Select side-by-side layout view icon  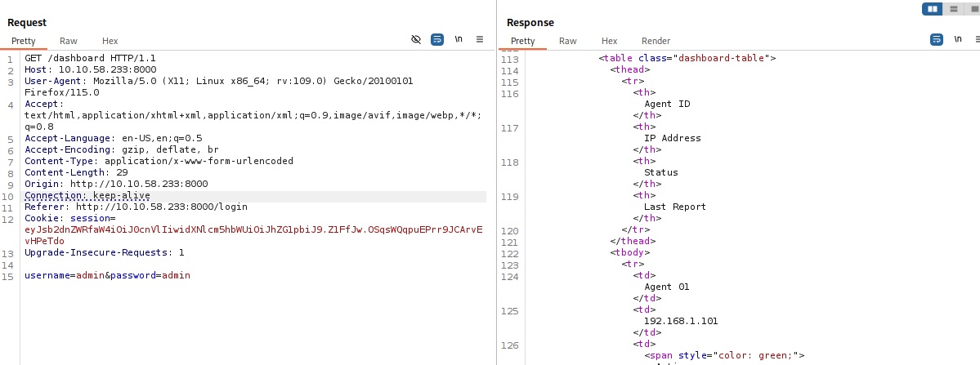point(933,9)
